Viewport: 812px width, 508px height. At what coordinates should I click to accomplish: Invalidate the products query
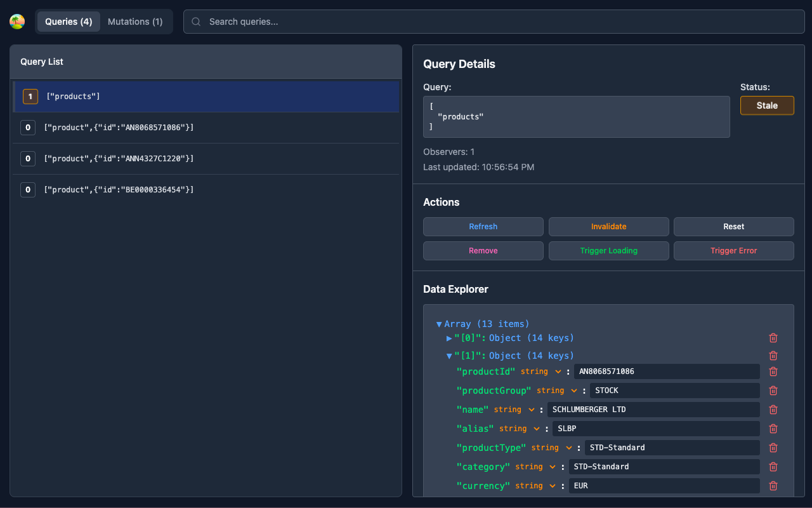click(608, 226)
